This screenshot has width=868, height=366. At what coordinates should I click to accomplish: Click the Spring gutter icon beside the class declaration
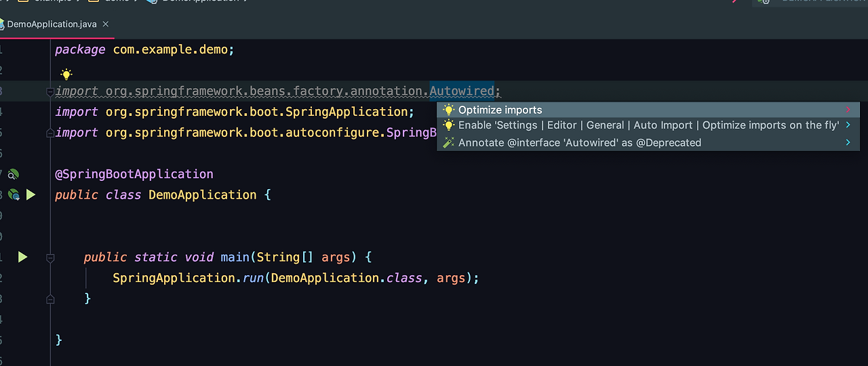[14, 195]
